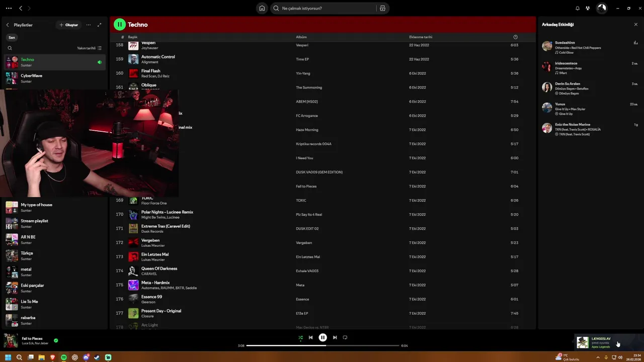Open the Windows taskbar search icon
Screen dimensions: 644x362
pos(19,357)
